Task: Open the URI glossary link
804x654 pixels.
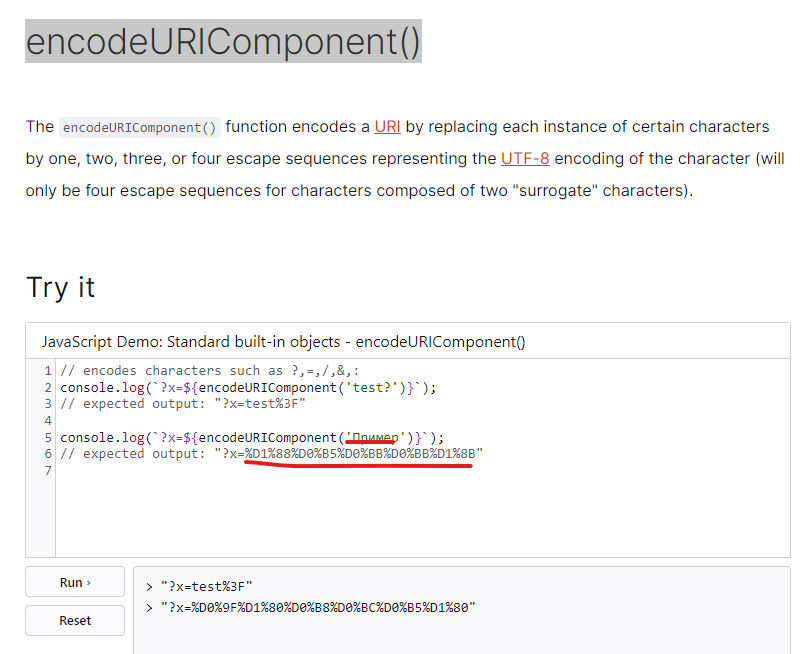Action: point(387,127)
